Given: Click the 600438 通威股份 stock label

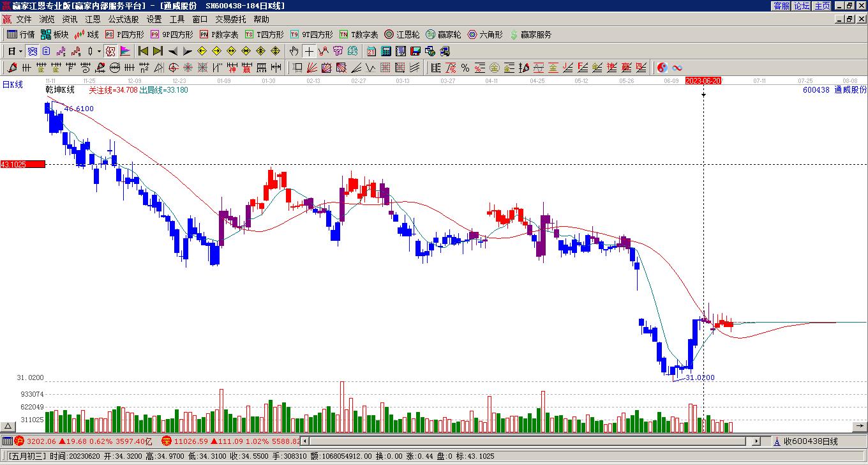Looking at the screenshot, I should pyautogui.click(x=835, y=90).
